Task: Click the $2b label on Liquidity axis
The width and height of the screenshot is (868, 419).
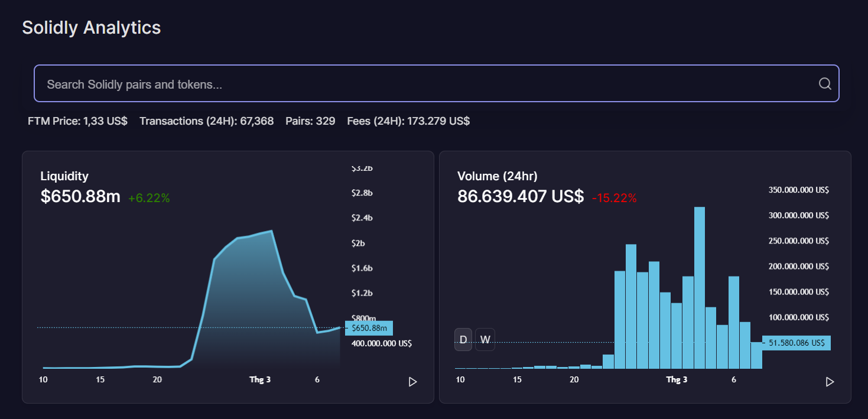Action: point(358,243)
